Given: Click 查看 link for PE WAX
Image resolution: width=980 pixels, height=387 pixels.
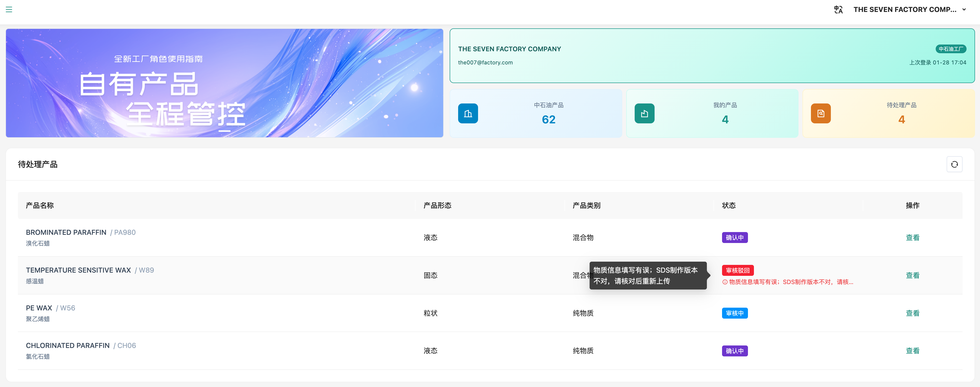Looking at the screenshot, I should tap(912, 313).
